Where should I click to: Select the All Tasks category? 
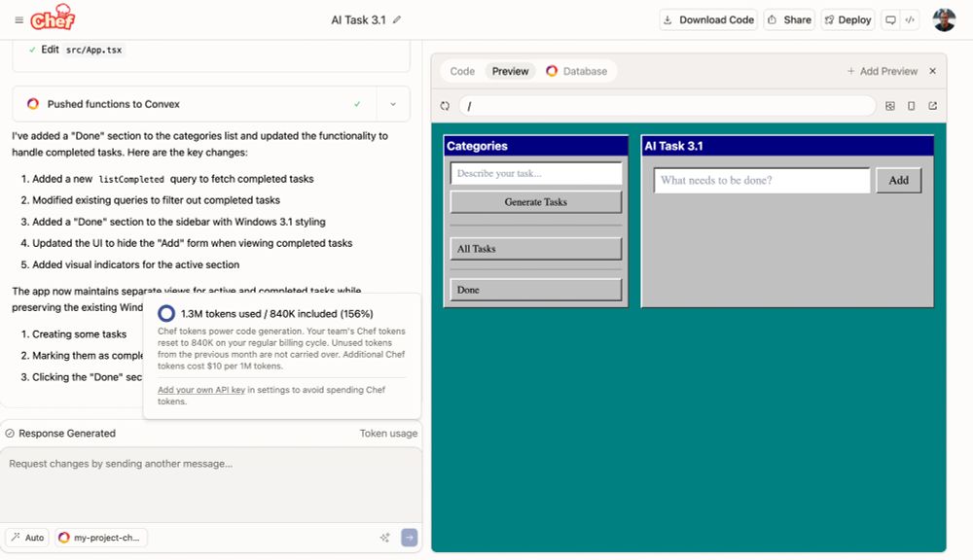coord(536,249)
